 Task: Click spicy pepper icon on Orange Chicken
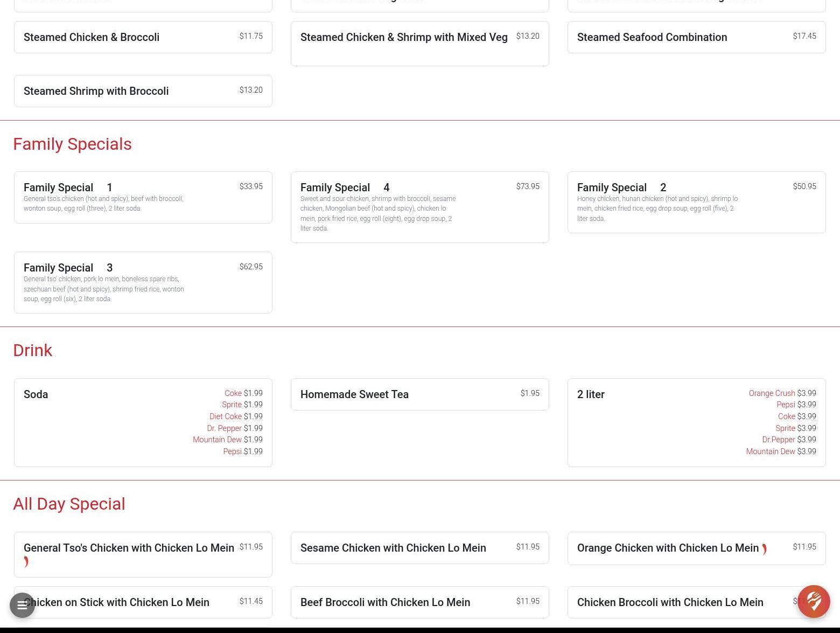coord(764,549)
